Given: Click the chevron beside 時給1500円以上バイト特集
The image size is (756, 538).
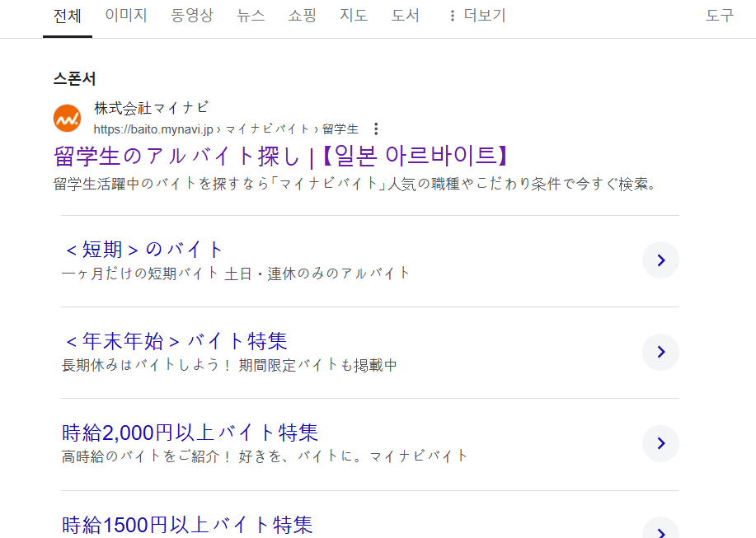Looking at the screenshot, I should [660, 529].
